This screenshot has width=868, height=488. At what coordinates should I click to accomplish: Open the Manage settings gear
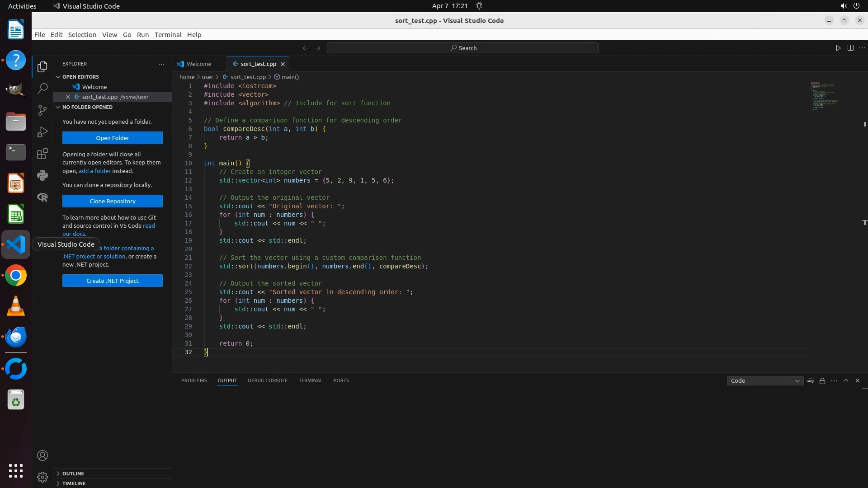42,477
